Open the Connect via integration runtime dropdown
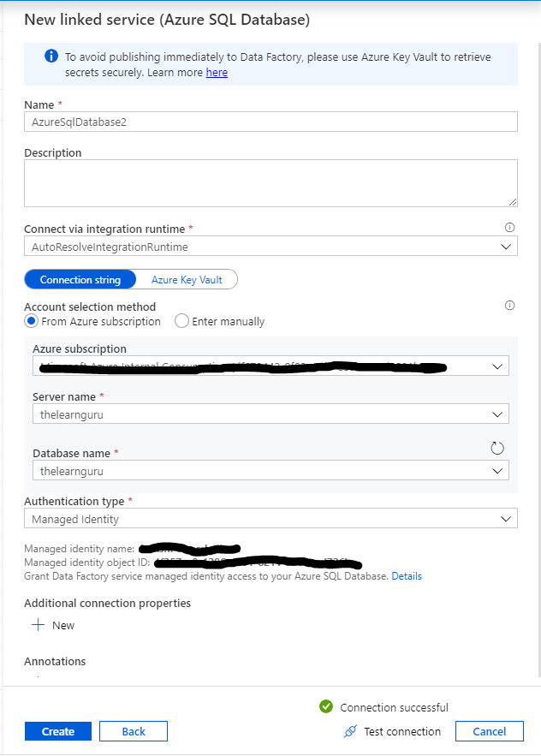 (x=508, y=246)
